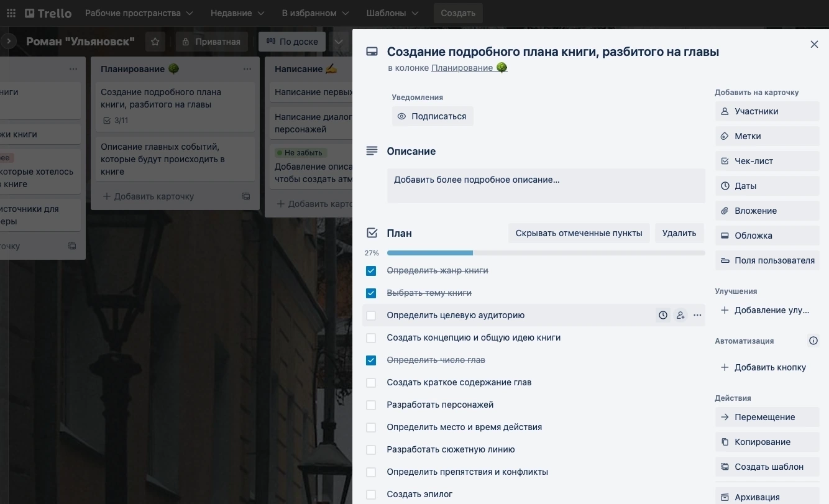Open the Недавние menu

click(237, 13)
